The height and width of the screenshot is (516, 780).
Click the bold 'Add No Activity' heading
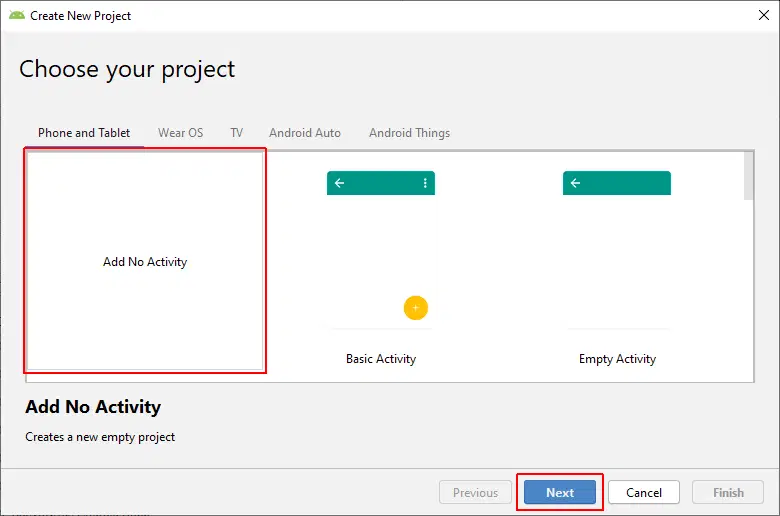click(93, 407)
